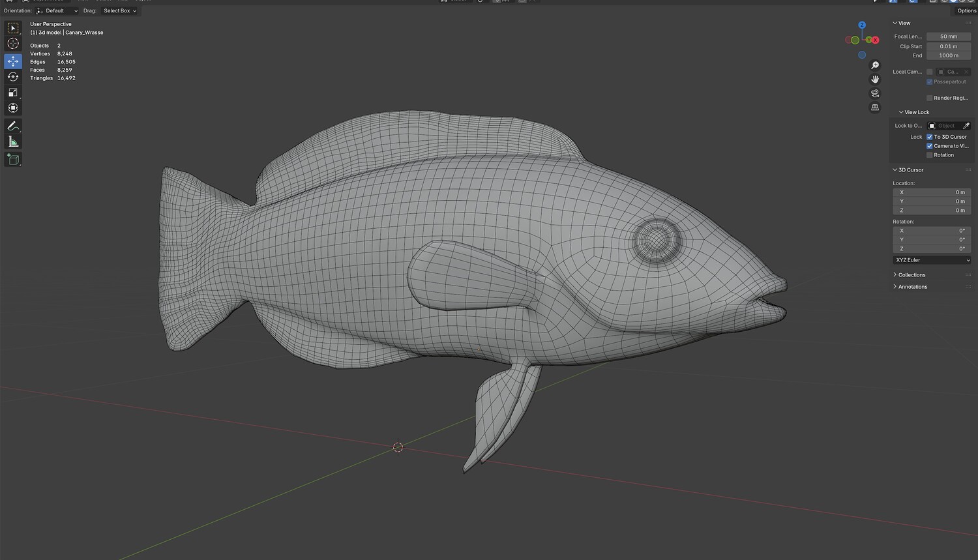Expand the Collections panel
Viewport: 978px width, 560px height.
click(x=911, y=275)
